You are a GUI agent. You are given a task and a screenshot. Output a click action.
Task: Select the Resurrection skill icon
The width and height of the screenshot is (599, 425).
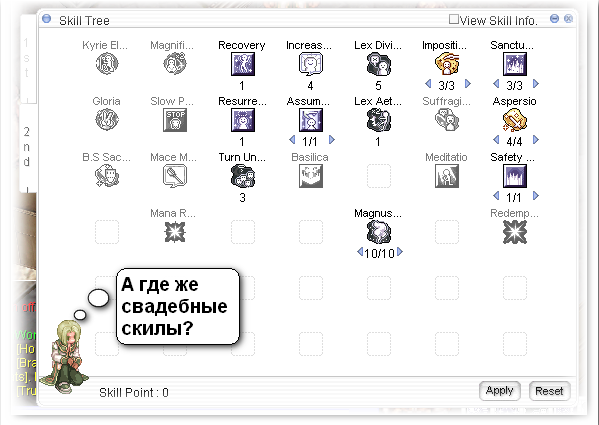coord(243,120)
